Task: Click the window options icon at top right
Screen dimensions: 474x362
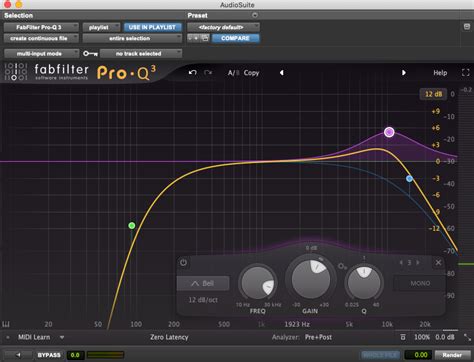Action: (x=467, y=27)
